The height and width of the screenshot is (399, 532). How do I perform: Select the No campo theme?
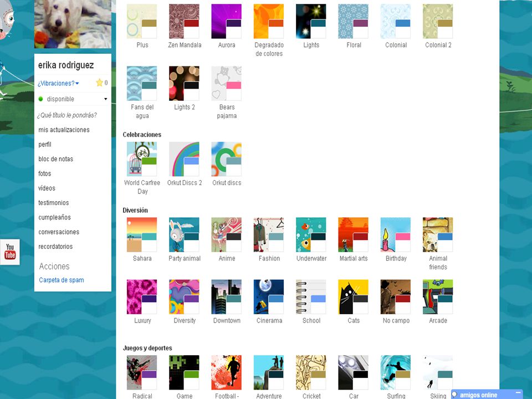tap(396, 297)
